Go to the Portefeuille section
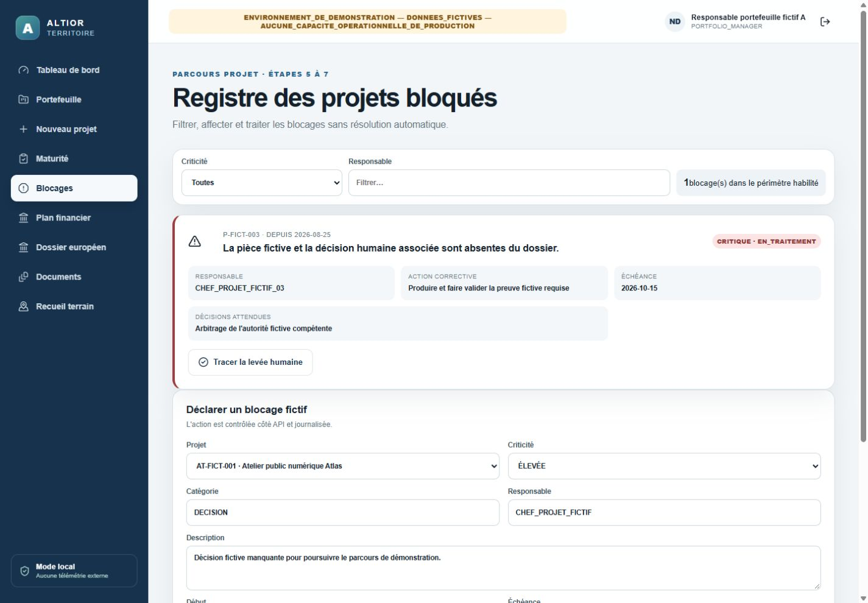The image size is (868, 603). 74,99
